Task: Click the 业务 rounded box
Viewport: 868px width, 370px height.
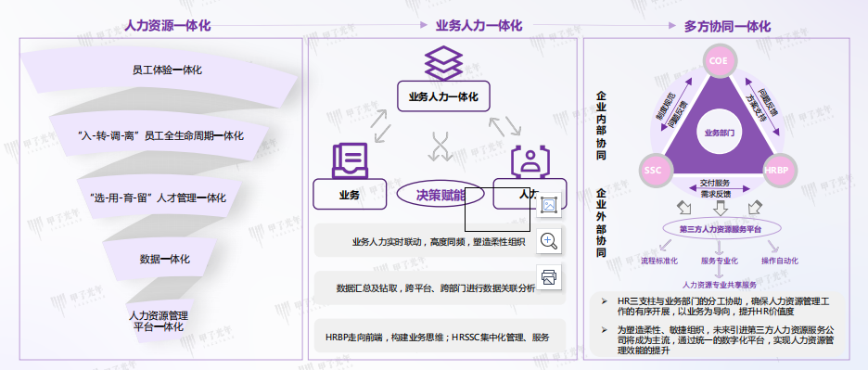Action: [350, 194]
